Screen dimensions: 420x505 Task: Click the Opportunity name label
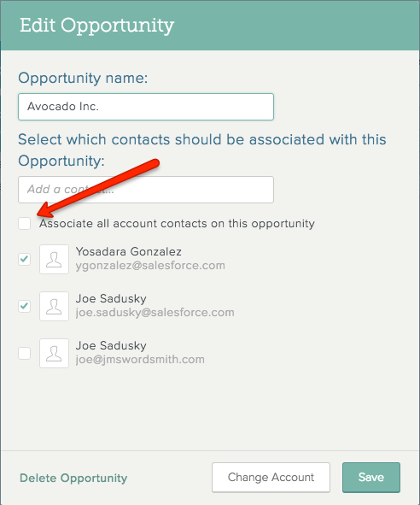pos(83,79)
